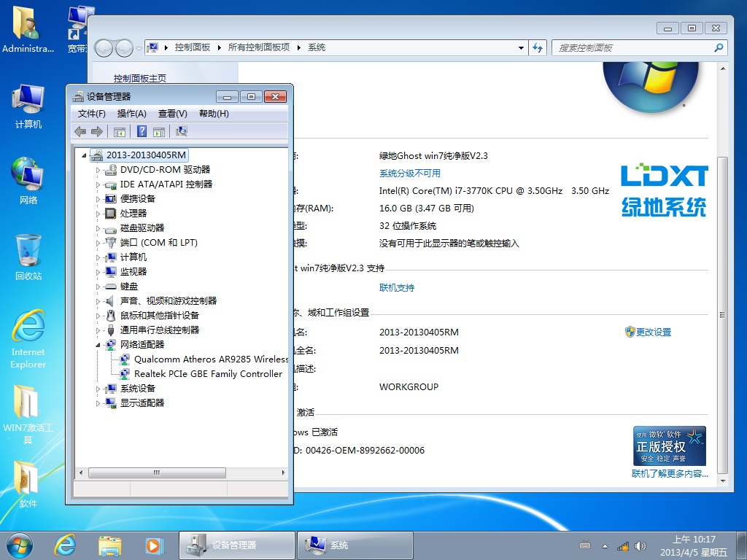
Task: Open the 操作(A) menu
Action: point(131,113)
